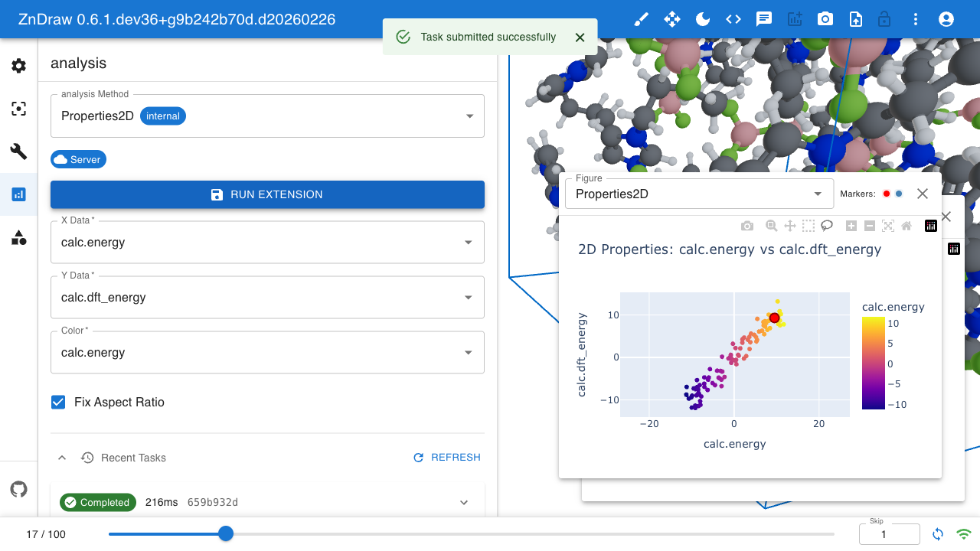Collapse the Recent Tasks section

(x=63, y=458)
